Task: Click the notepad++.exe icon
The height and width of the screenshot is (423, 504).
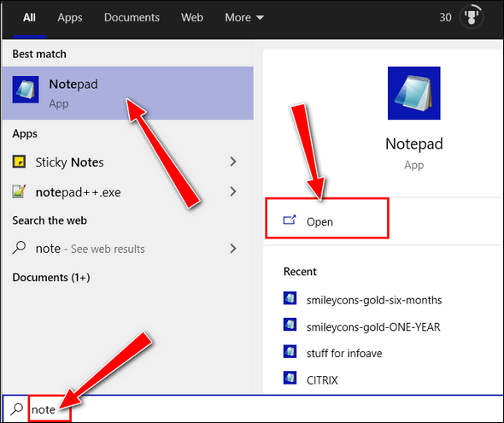Action: [x=19, y=191]
